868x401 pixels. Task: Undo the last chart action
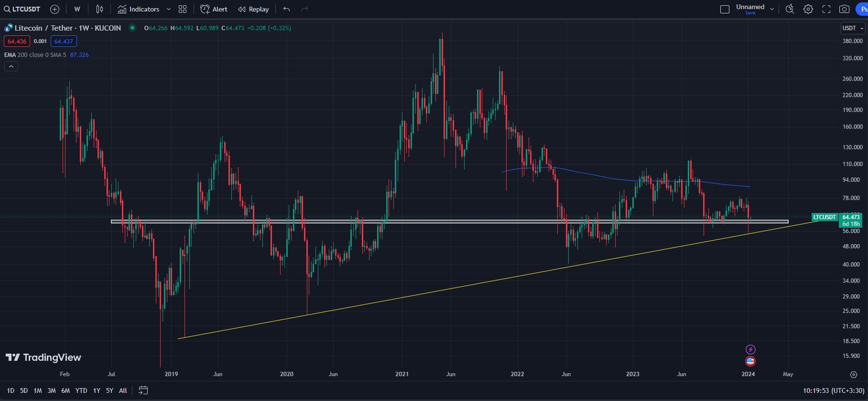coord(286,9)
